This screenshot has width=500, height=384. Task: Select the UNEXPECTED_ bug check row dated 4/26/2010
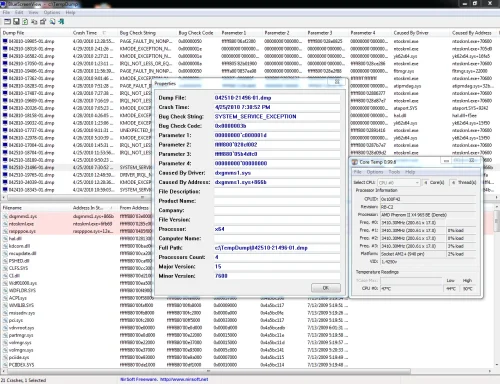[x=77, y=130]
